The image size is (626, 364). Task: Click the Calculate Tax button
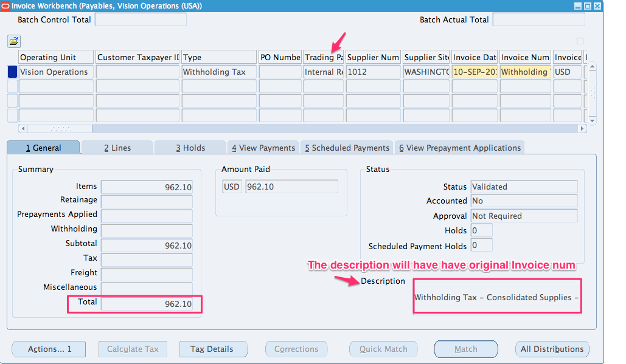tap(133, 349)
